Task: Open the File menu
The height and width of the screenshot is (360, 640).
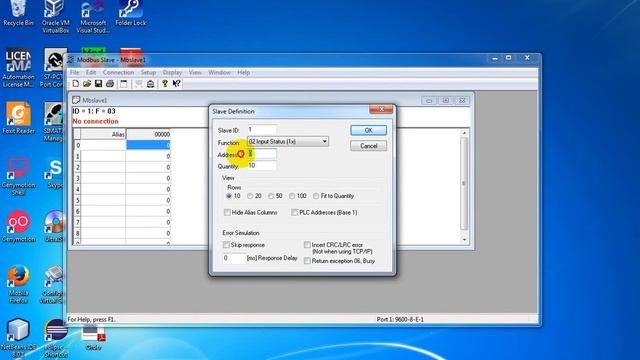Action: pyautogui.click(x=74, y=73)
